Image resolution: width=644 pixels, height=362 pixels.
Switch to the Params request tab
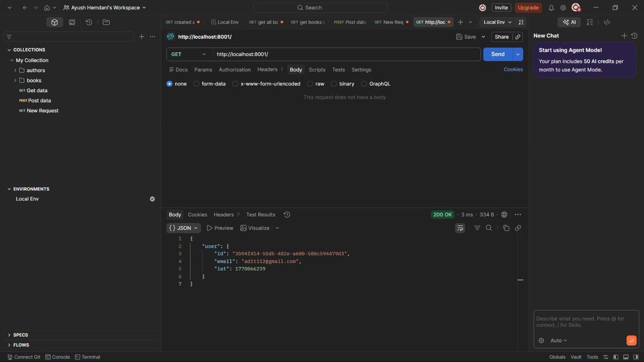pyautogui.click(x=203, y=70)
